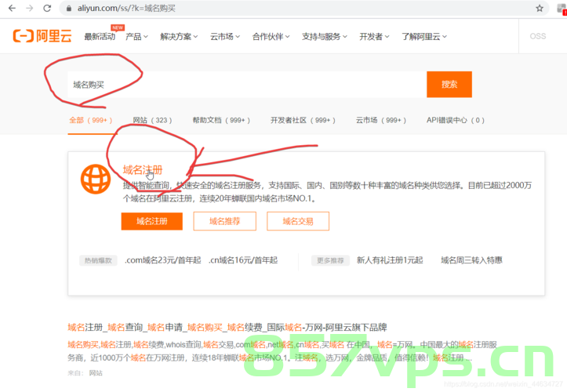
Task: Expand the 云市场 navigation dropdown
Action: [225, 37]
